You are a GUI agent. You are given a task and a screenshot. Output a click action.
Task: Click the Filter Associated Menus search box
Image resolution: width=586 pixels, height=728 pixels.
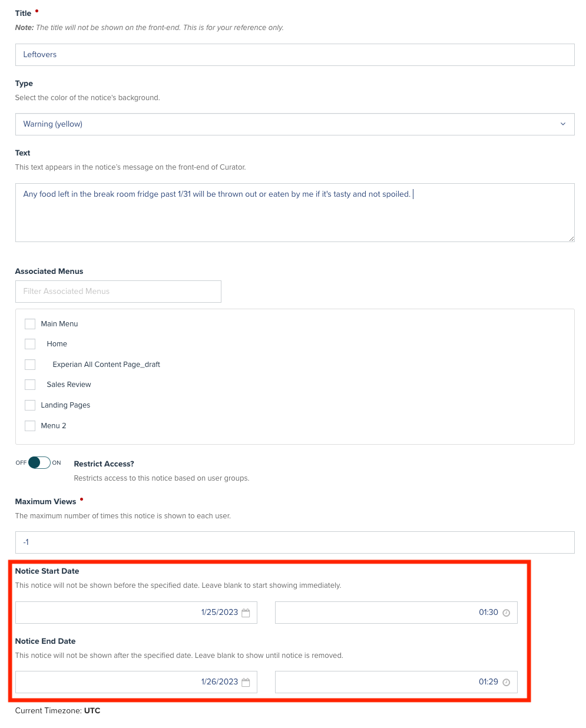(x=118, y=292)
